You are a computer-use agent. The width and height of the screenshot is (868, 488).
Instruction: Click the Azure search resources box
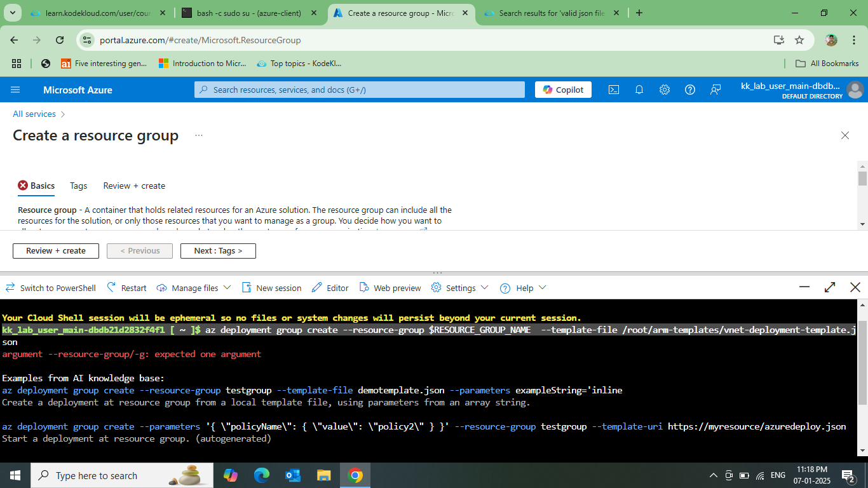coord(360,90)
